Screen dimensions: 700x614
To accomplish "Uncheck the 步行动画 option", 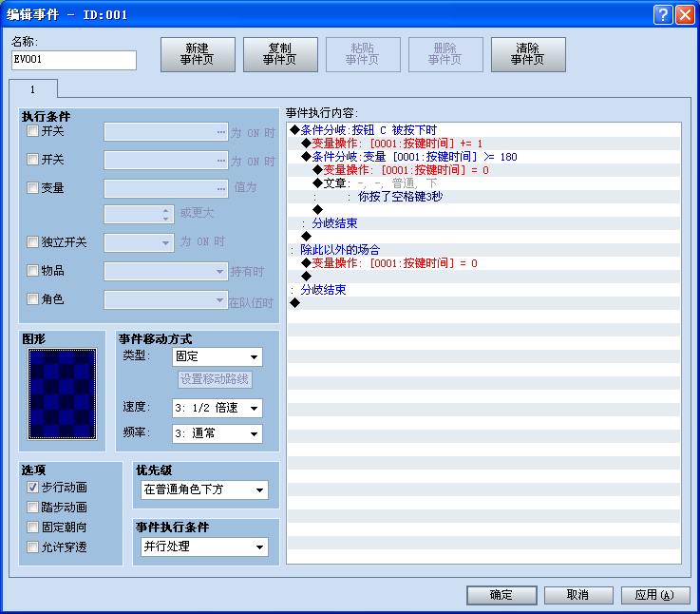I will point(32,487).
